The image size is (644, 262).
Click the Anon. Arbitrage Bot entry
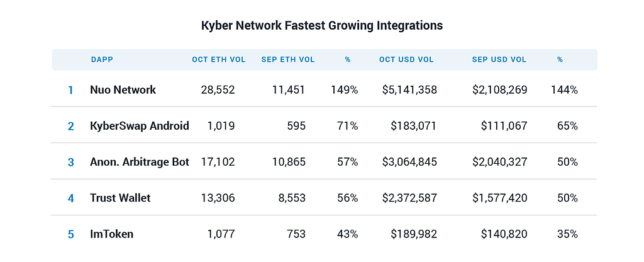coord(140,162)
